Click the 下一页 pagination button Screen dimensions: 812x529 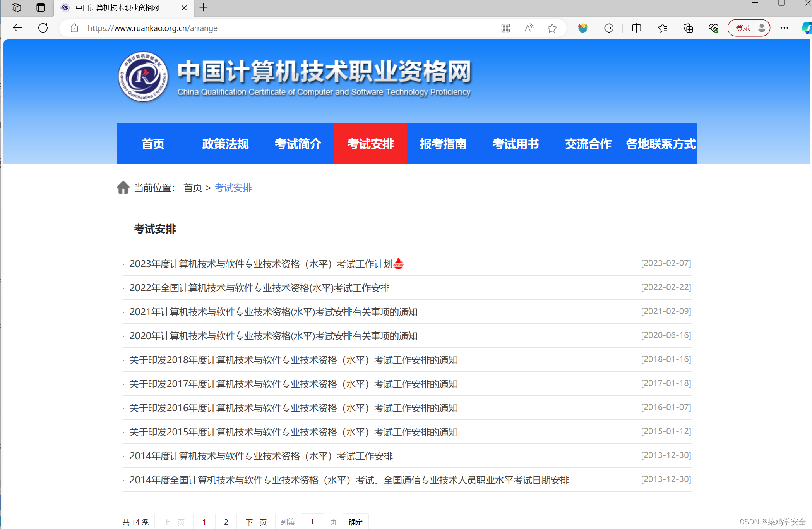256,522
